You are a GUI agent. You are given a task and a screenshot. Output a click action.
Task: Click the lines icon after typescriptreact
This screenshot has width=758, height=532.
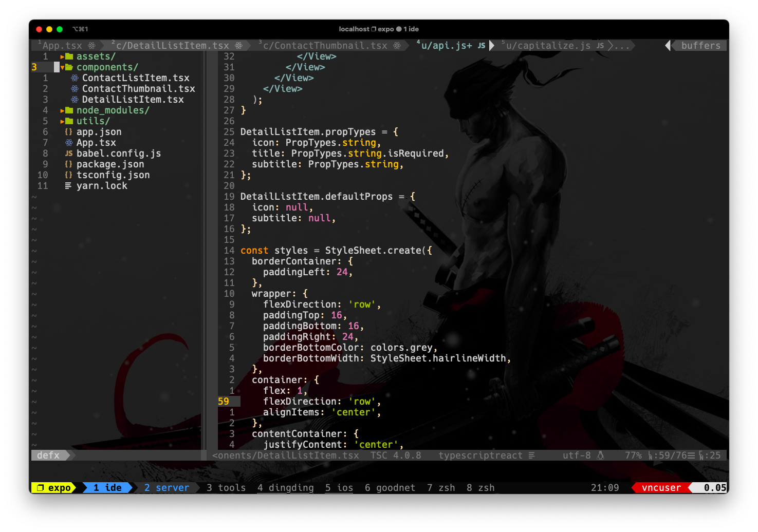[x=531, y=455]
